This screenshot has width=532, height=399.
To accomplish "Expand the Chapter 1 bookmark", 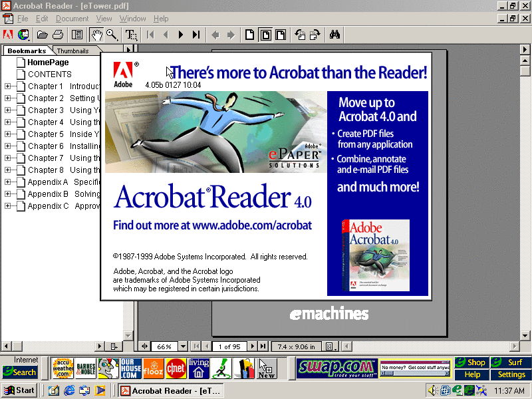I will tap(8, 86).
